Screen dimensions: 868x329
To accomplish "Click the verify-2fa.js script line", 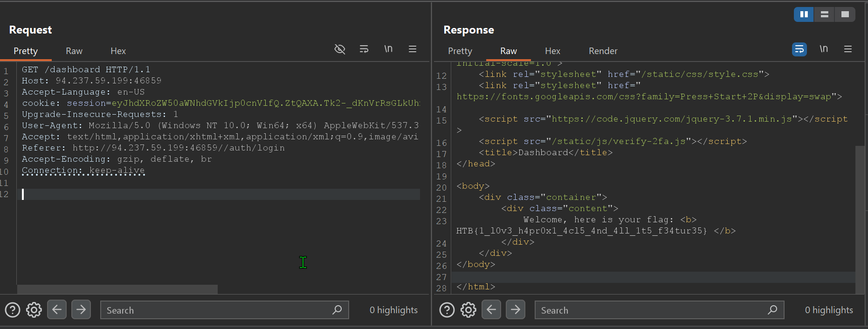I will point(613,141).
